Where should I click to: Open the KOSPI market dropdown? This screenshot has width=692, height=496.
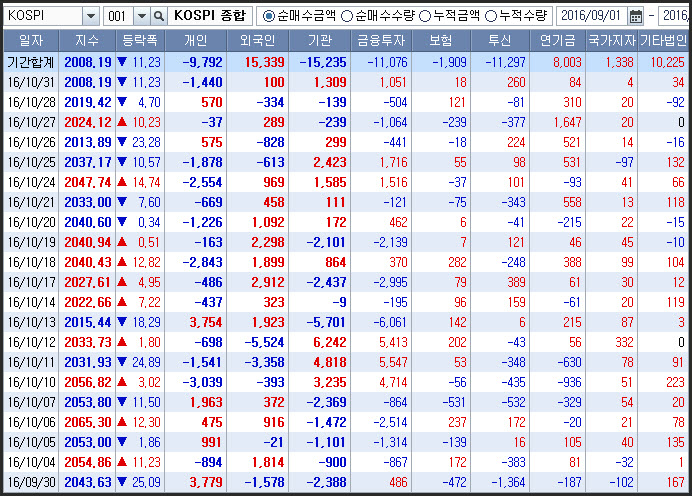[91, 16]
